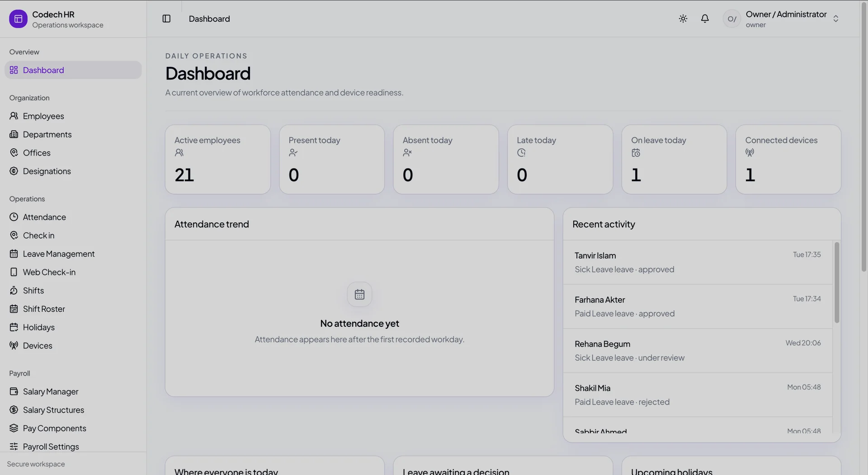Click the Departments building icon
868x475 pixels.
point(14,135)
